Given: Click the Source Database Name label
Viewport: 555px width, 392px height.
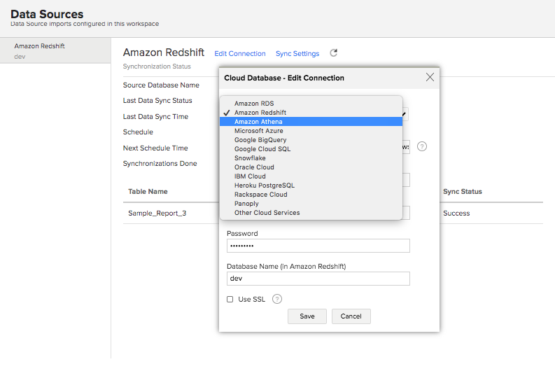Looking at the screenshot, I should (x=161, y=85).
